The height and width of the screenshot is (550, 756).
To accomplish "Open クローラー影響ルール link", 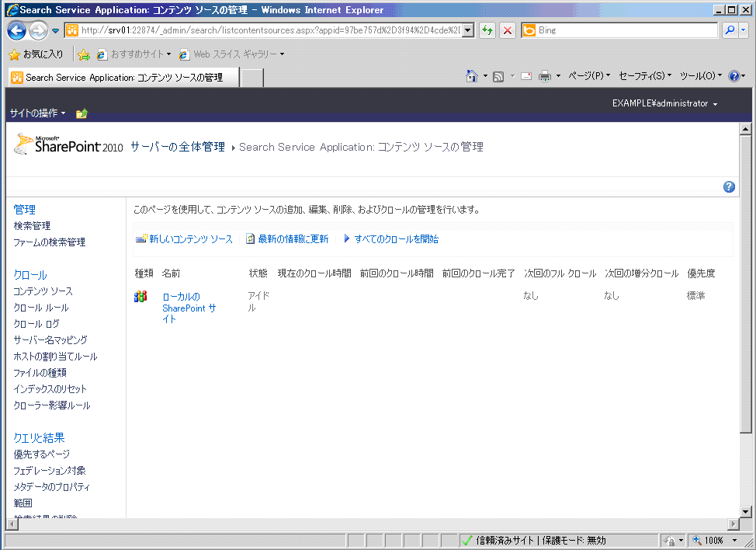I will [52, 406].
